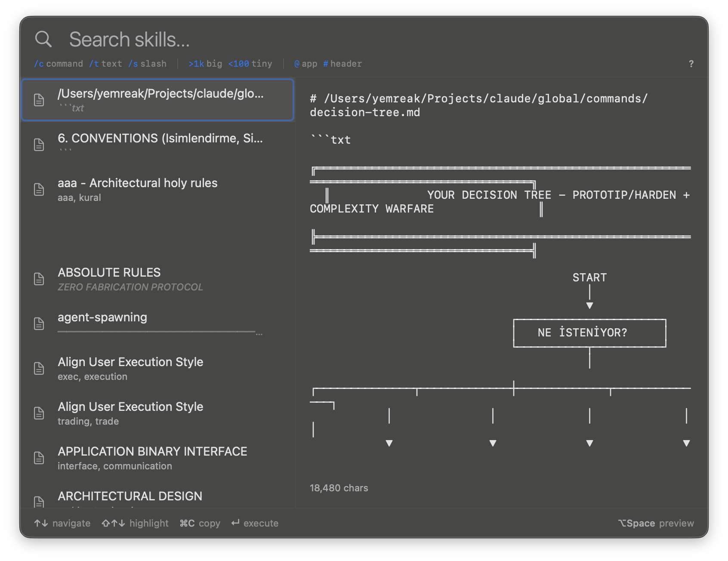The image size is (728, 561).
Task: Open help via the question mark icon
Action: (691, 64)
